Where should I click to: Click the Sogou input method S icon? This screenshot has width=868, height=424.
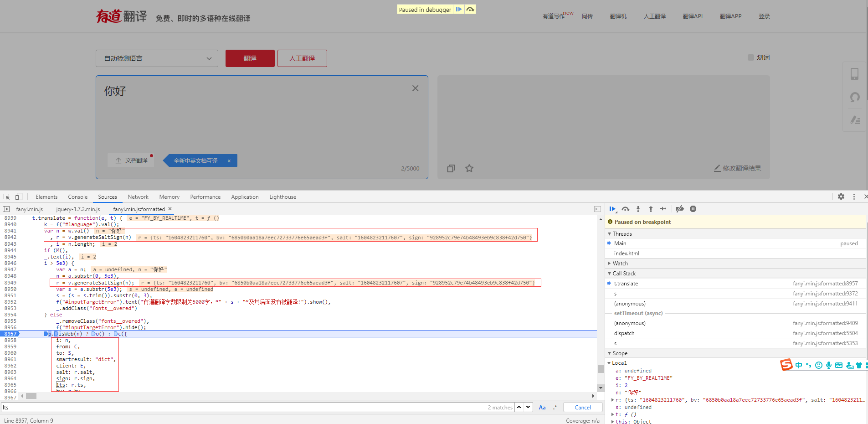click(x=786, y=365)
